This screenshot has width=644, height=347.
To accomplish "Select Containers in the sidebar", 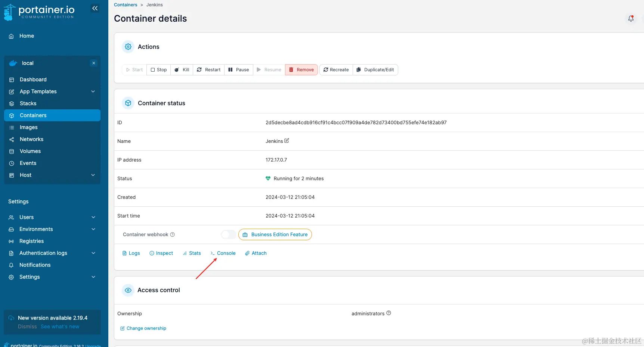I will pos(52,115).
